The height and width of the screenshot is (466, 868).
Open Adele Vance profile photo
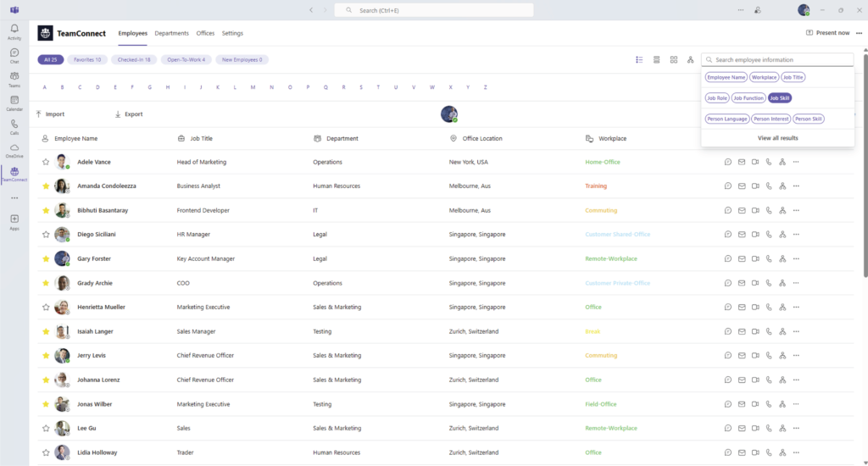click(62, 162)
